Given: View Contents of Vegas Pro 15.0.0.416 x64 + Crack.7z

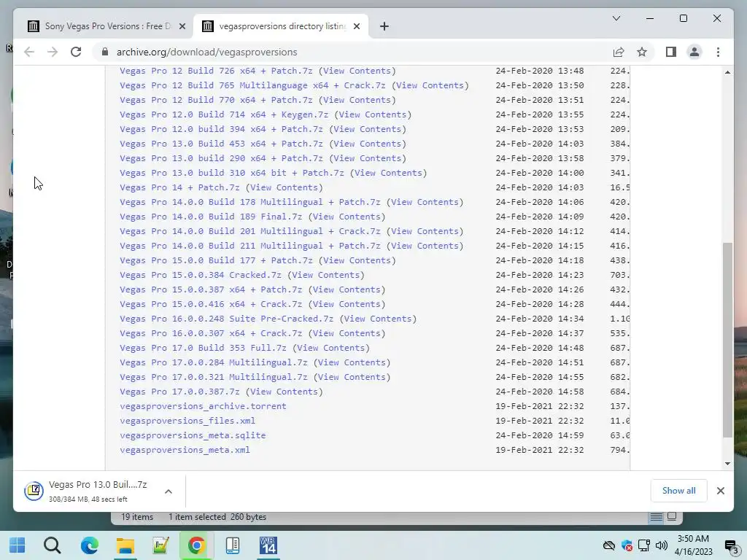Looking at the screenshot, I should (x=347, y=304).
